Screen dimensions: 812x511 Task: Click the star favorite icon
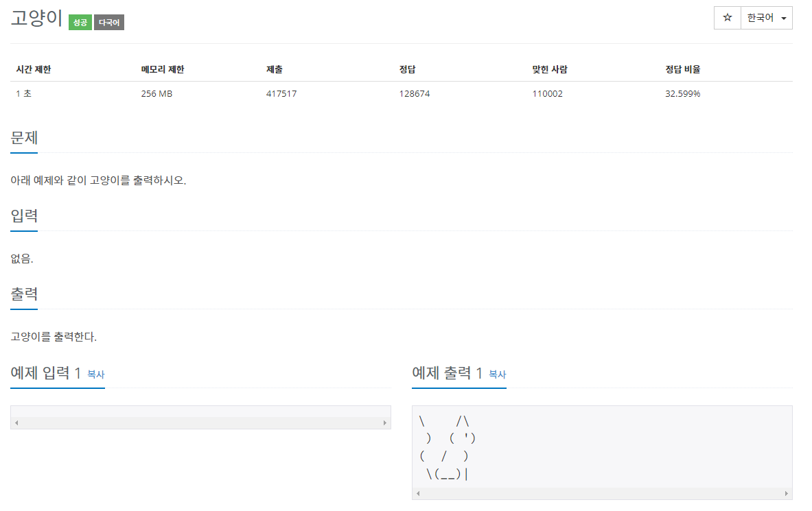pyautogui.click(x=727, y=18)
